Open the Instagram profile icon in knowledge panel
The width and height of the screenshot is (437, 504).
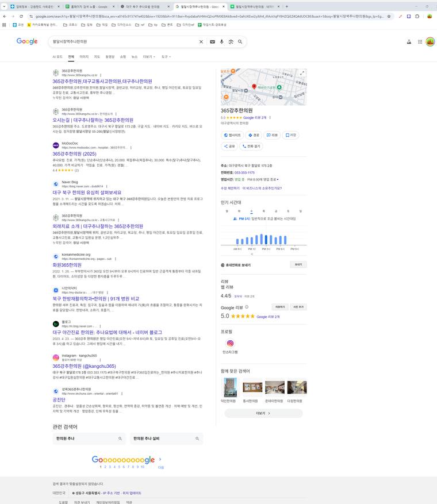[230, 343]
